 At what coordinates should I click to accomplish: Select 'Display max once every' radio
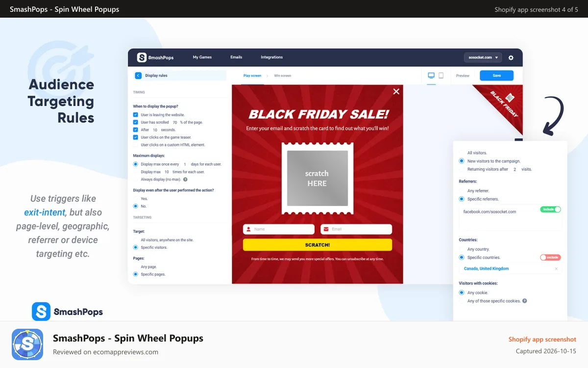pyautogui.click(x=136, y=164)
